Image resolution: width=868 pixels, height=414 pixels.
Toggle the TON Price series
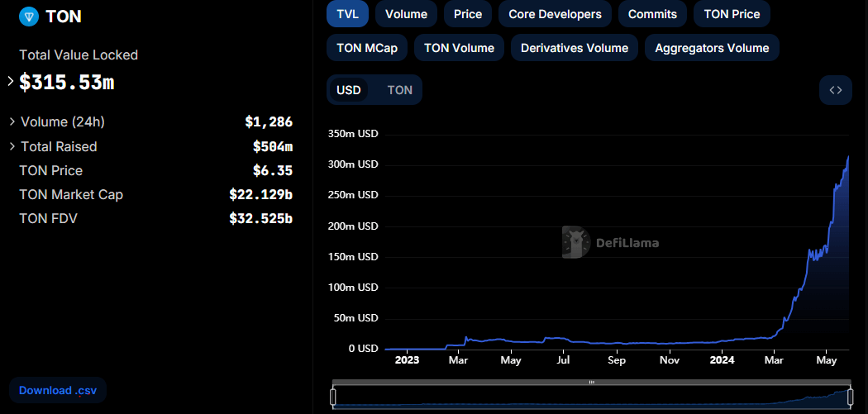[732, 14]
